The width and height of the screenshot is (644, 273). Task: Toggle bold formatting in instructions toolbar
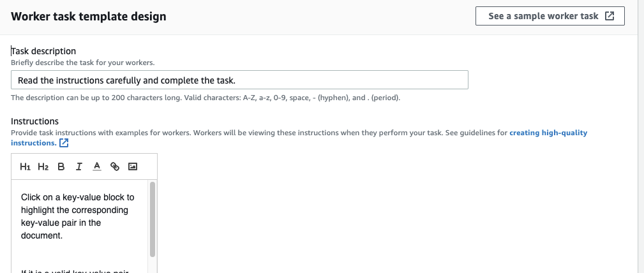[61, 166]
